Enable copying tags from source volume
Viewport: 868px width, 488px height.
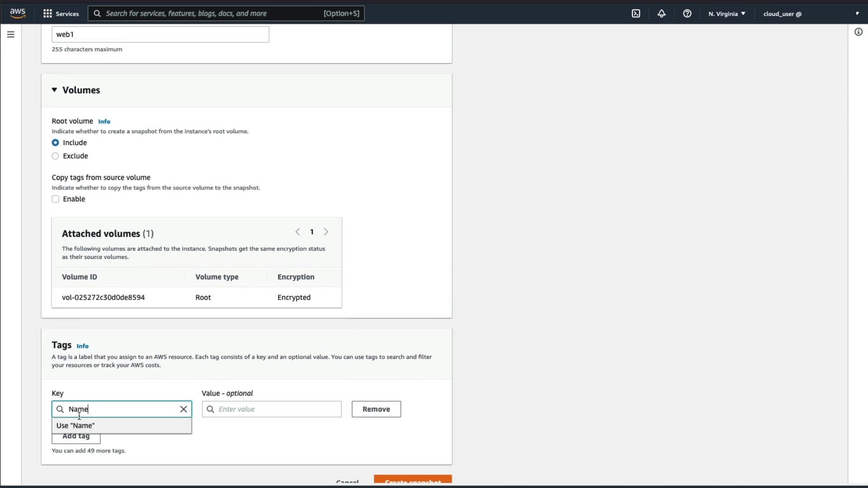pyautogui.click(x=56, y=199)
